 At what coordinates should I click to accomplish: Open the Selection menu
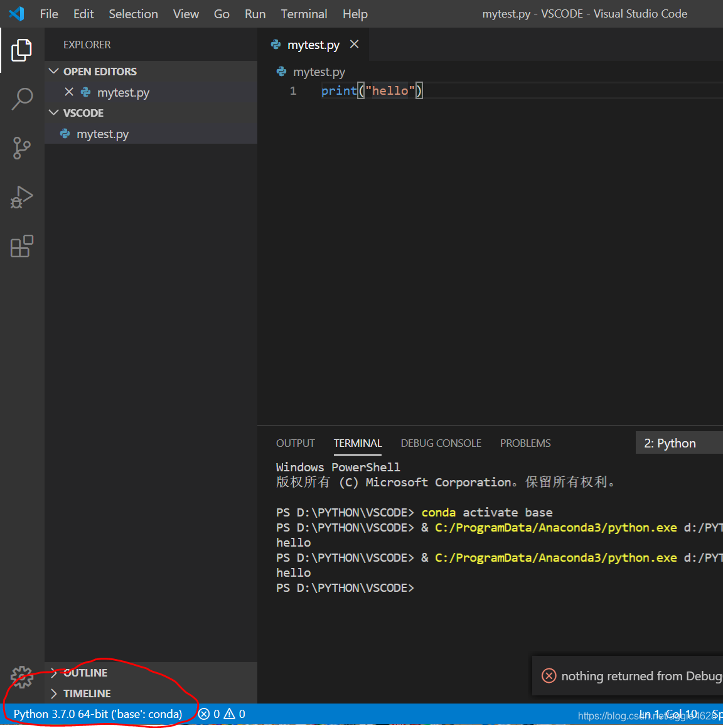click(x=133, y=14)
